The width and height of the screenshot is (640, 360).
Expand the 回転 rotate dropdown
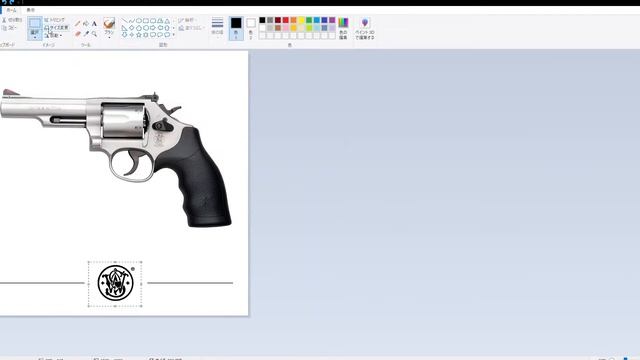click(x=53, y=36)
